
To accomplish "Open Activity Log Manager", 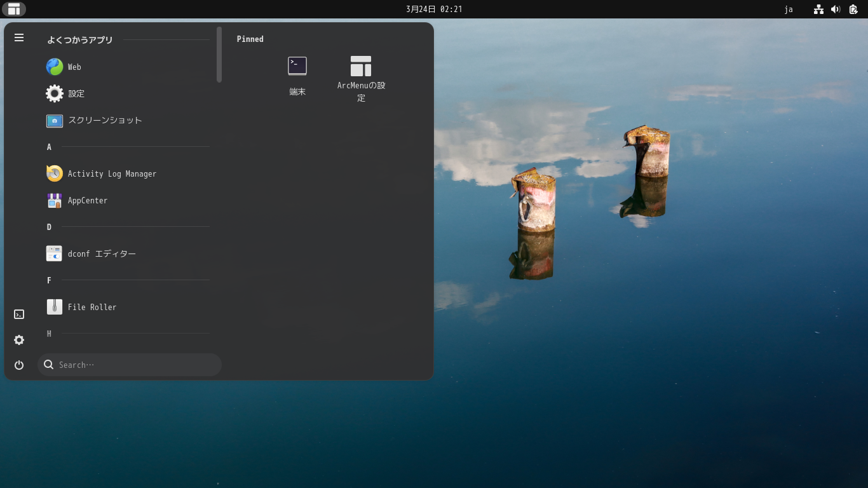I will pos(128,173).
